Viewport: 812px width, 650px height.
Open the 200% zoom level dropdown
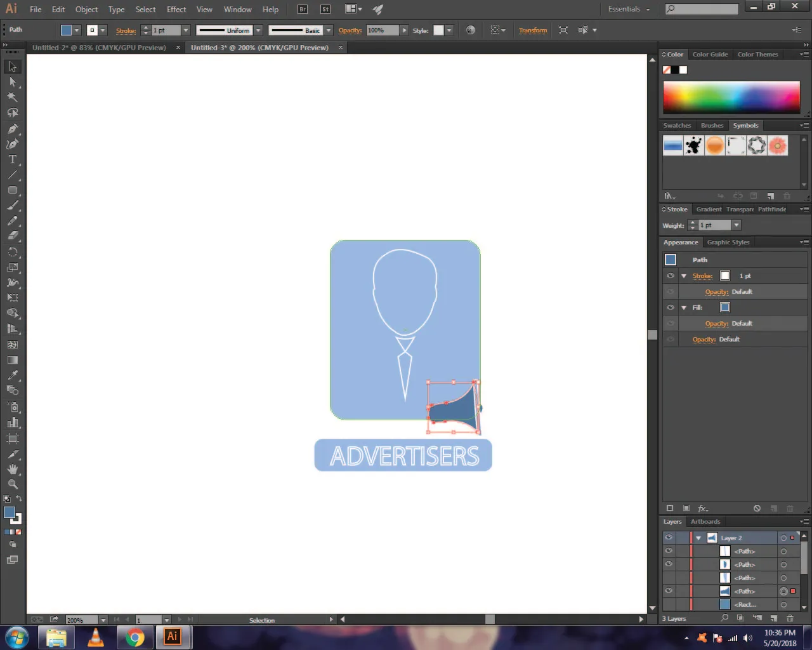103,620
